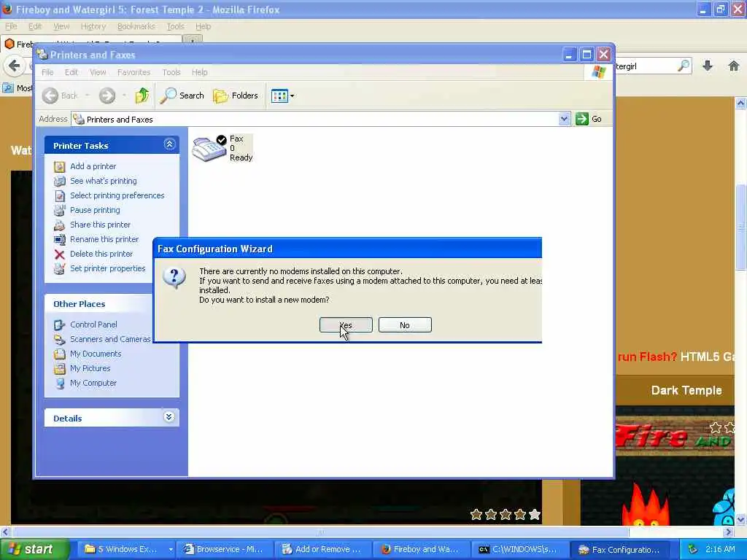Click the Pause printing icon
747x560 pixels.
[x=60, y=211]
